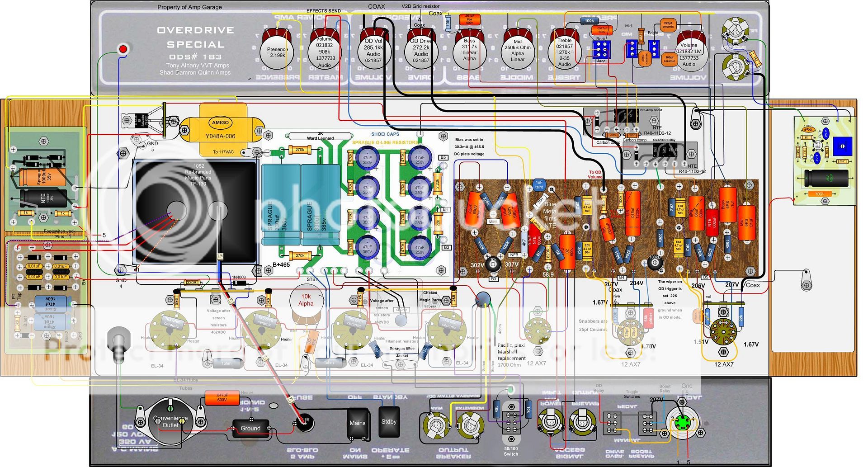Click the rightmost 12AX7 tube socket
868x467 pixels.
pos(723,333)
